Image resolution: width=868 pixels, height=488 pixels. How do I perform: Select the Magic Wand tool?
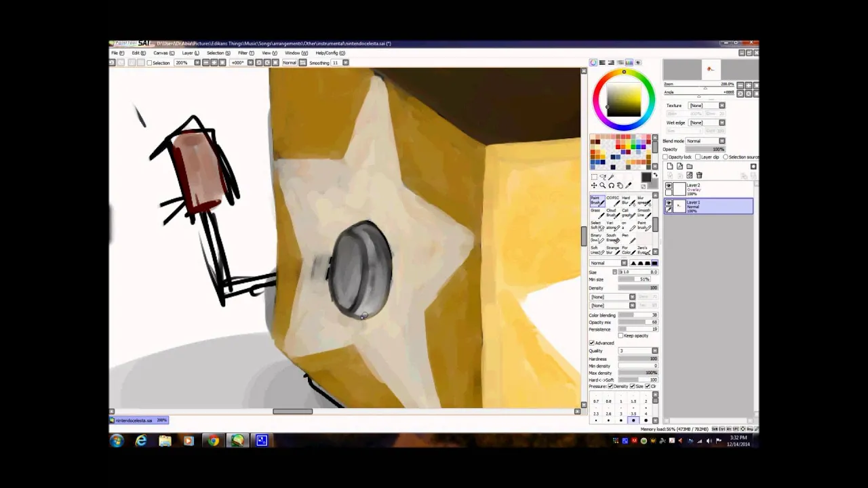[x=611, y=177]
